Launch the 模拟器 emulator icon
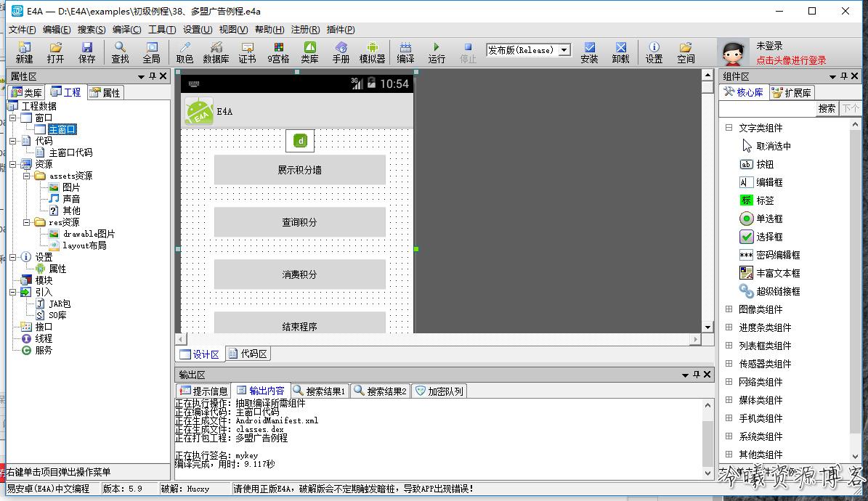Screen dimensions: 868x501 click(x=372, y=52)
